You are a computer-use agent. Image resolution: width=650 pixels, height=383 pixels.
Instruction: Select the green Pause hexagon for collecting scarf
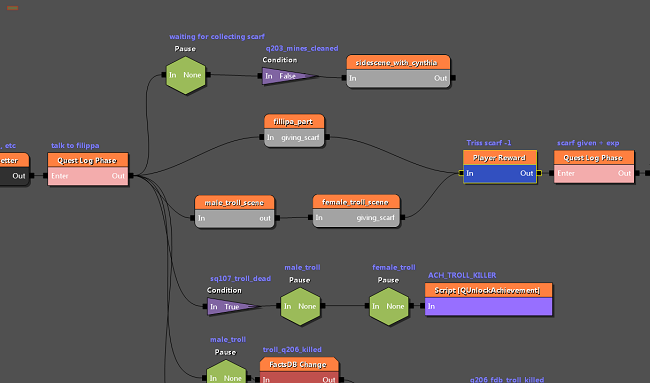point(186,75)
